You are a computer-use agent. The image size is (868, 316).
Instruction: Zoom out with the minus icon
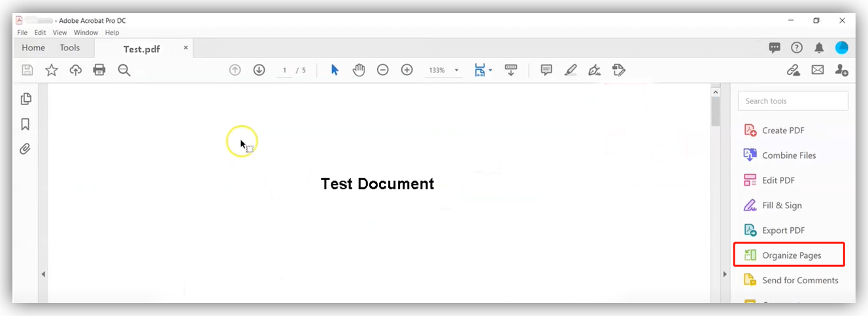coord(383,70)
